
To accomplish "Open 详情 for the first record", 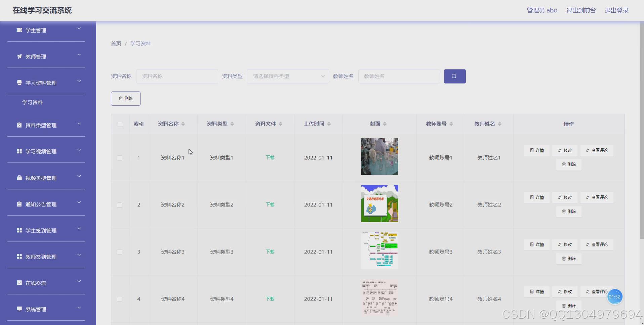I will pos(536,150).
